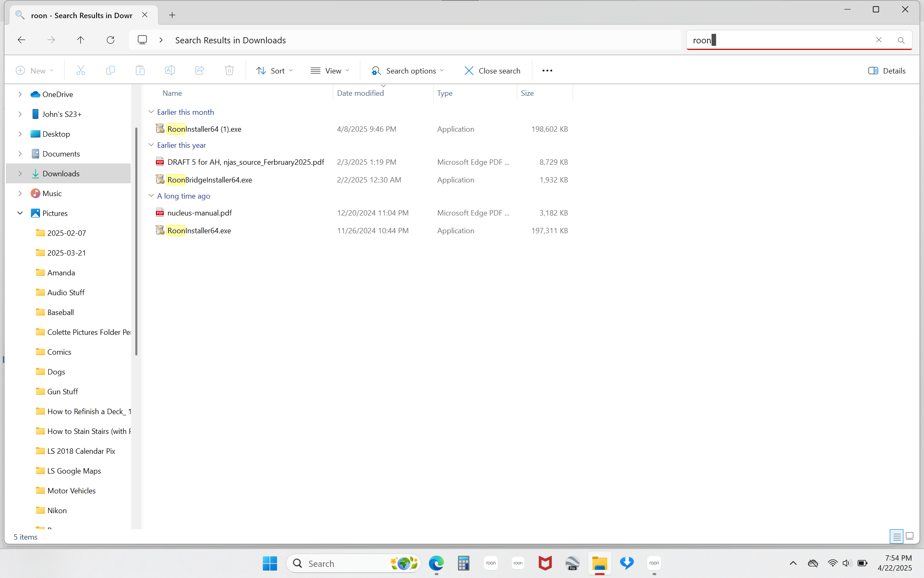Open Calculator from taskbar
924x578 pixels.
tap(463, 563)
